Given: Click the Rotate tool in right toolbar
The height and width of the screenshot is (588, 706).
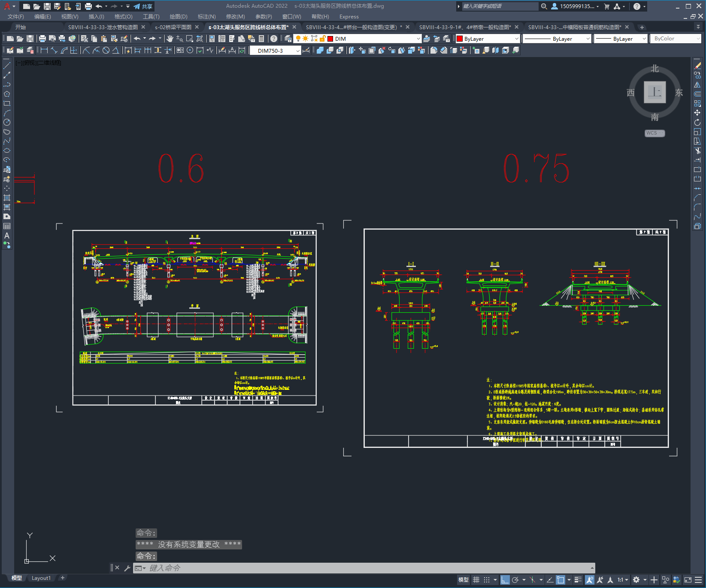Looking at the screenshot, I should 697,122.
